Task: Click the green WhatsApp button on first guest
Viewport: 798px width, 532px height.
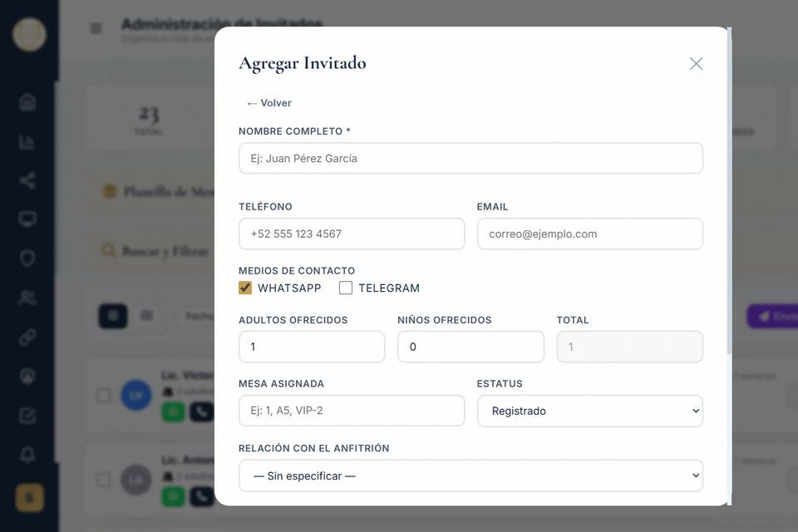Action: coord(173,411)
